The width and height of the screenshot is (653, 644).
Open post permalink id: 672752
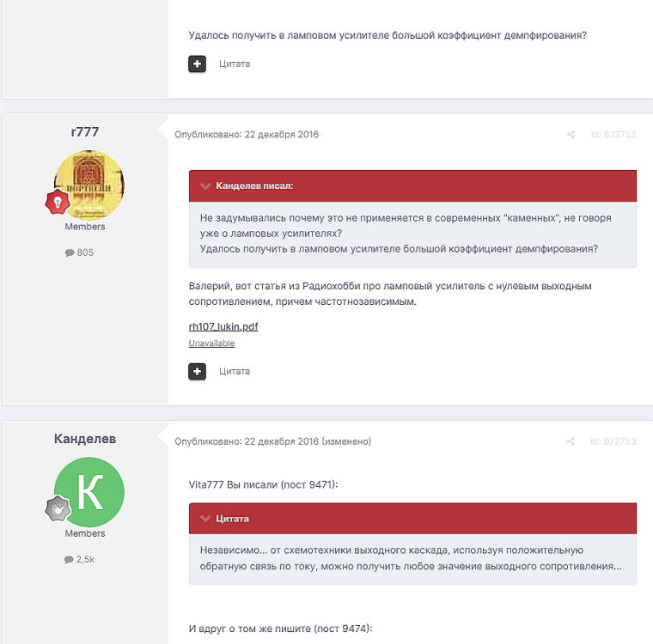(613, 135)
